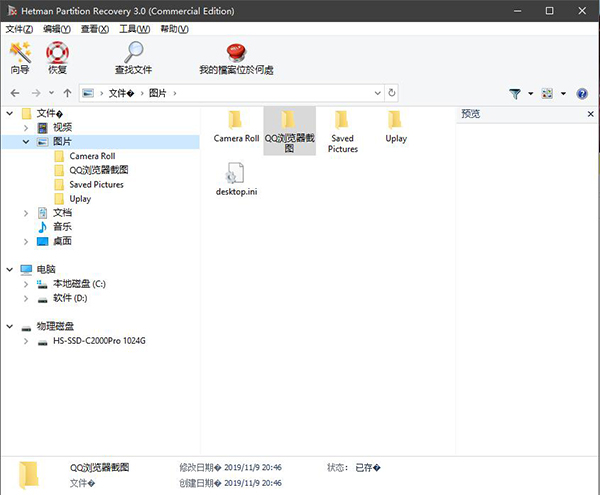Select Saved Pictures in the tree
The width and height of the screenshot is (600, 495).
coord(96,185)
